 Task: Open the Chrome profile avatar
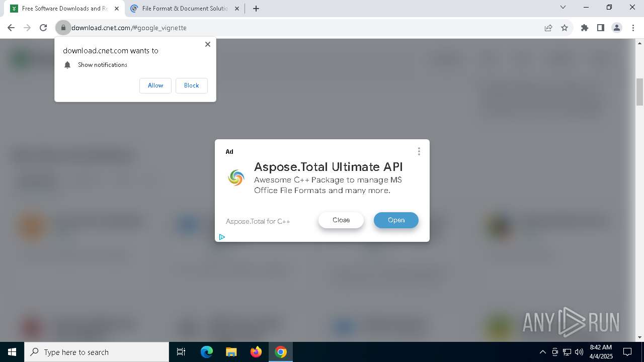click(x=617, y=28)
